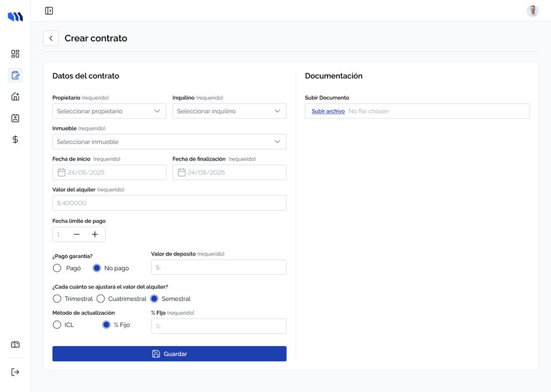Screen dimensions: 551x392
Task: Choose Semestral adjustment frequency
Action: tap(154, 299)
